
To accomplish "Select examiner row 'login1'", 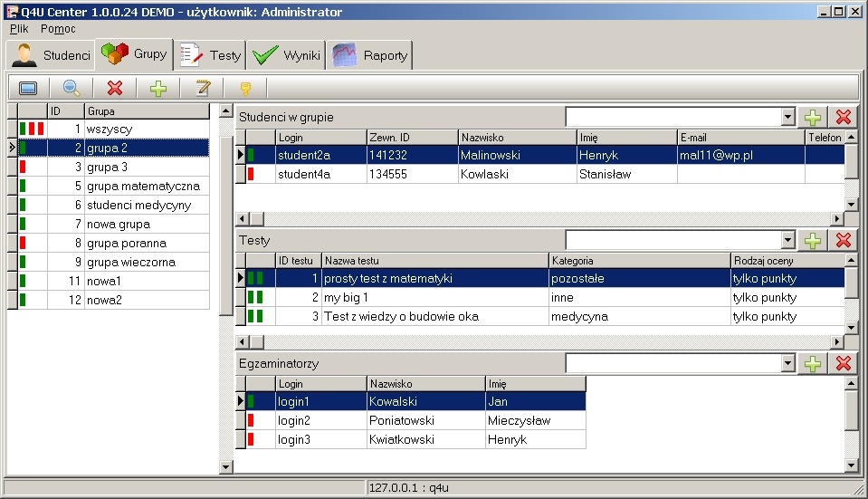I will coord(415,401).
